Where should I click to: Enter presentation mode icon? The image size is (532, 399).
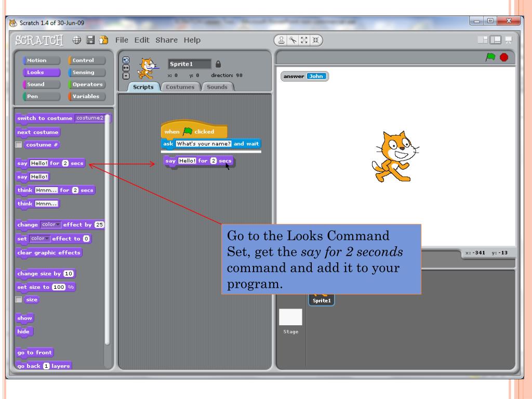click(x=508, y=40)
